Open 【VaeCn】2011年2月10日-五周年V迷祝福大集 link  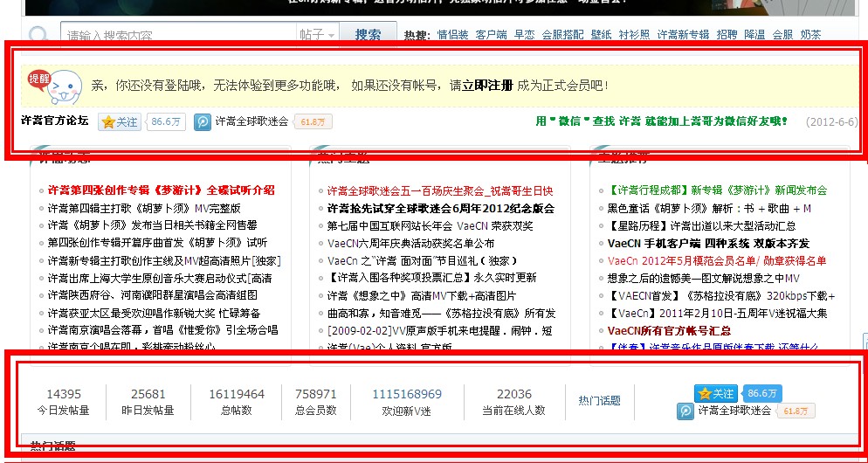[x=717, y=313]
